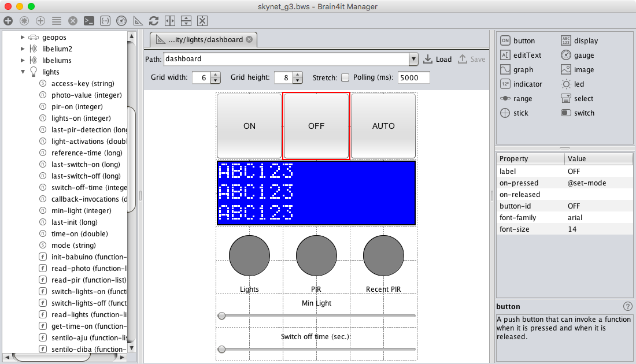Screen dimensions: 636x364
Task: Select the range widget in the palette
Action: point(516,98)
